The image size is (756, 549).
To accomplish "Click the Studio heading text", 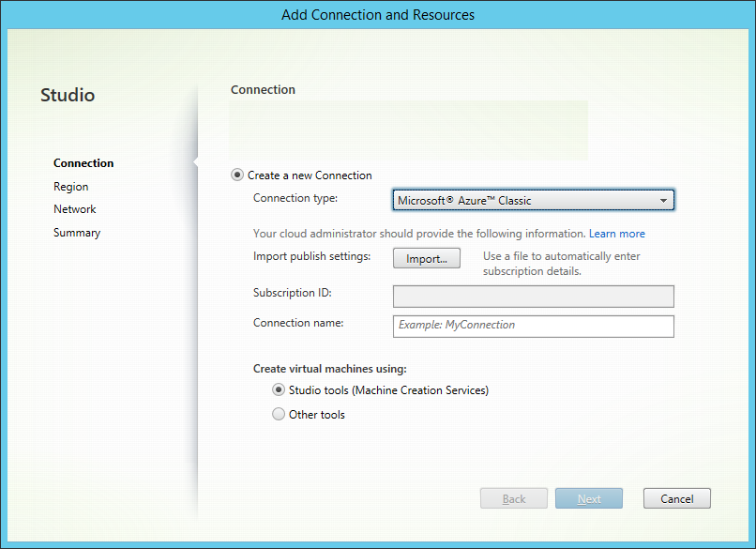I will point(68,95).
